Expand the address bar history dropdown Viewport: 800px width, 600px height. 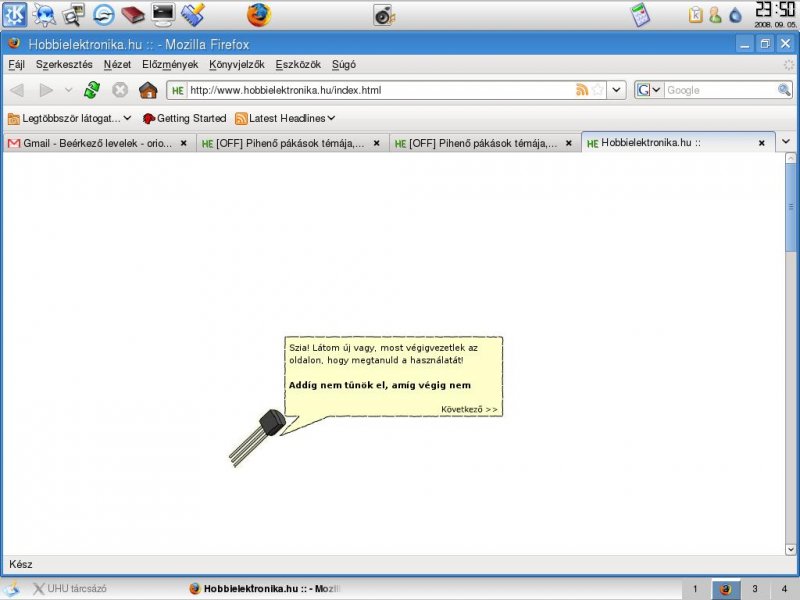coord(616,90)
